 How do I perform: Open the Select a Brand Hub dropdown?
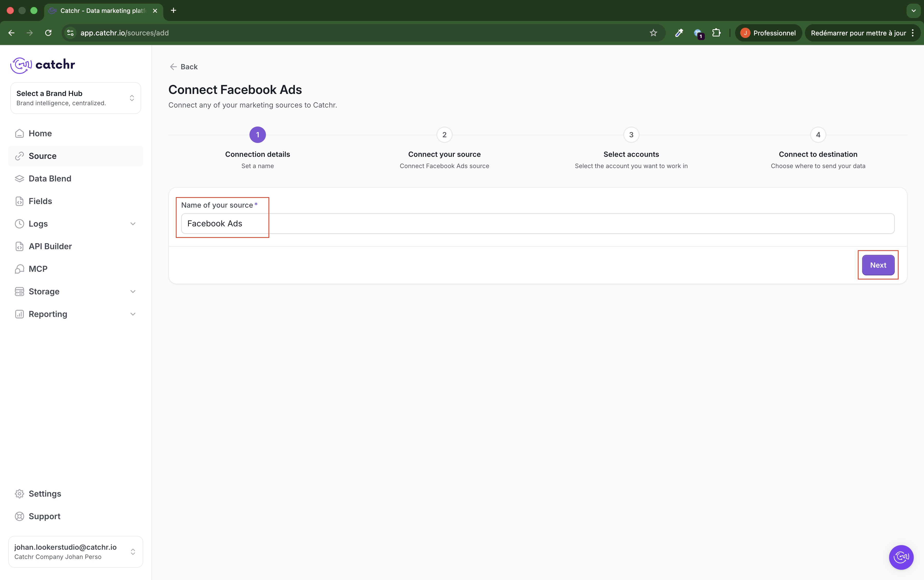click(75, 98)
